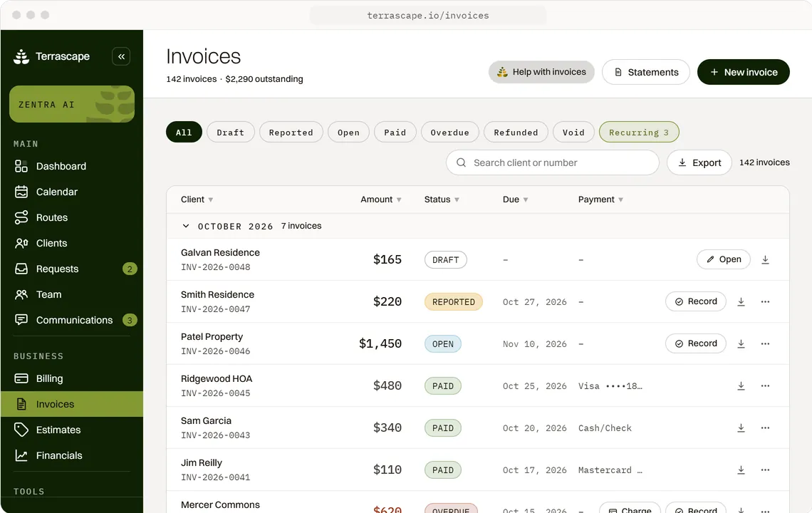Click the Ridgewood HOA client name
Viewport: 812px width, 513px height.
(x=217, y=379)
